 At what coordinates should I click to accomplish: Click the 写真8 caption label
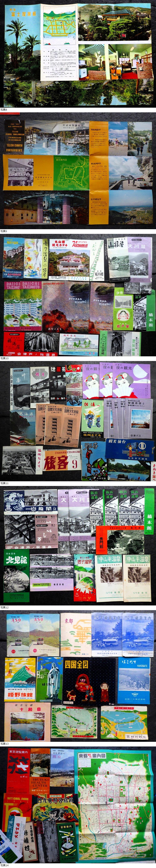(x=4, y=110)
